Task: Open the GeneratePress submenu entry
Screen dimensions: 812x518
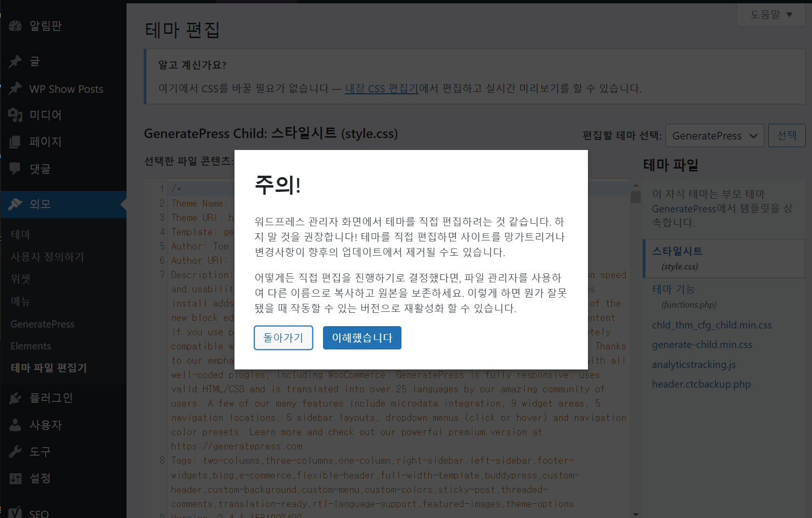Action: (42, 324)
